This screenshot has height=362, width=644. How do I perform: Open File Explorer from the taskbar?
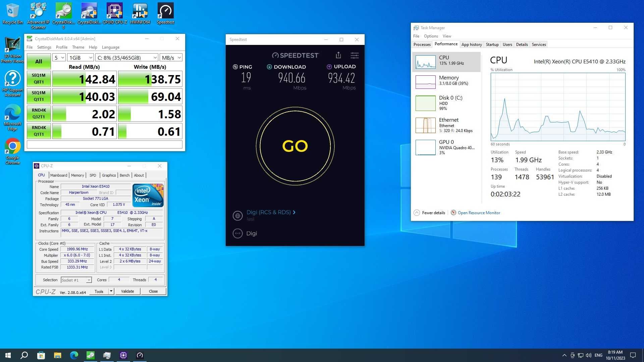tap(57, 355)
